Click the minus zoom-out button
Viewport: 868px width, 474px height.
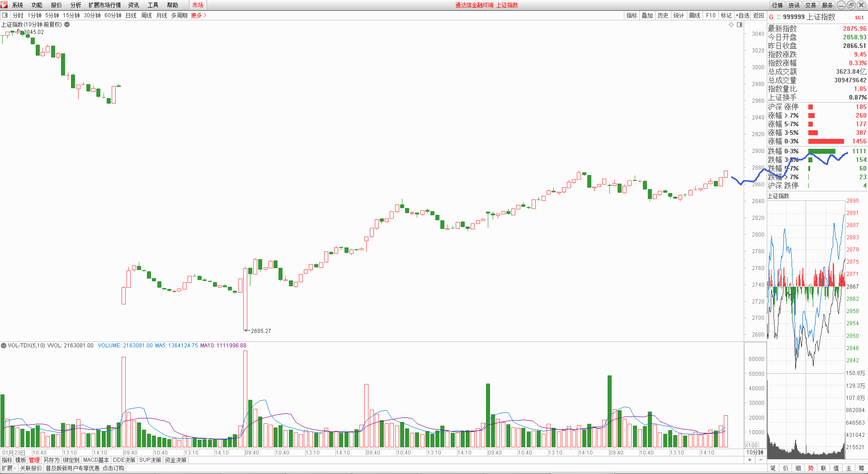pos(760,460)
